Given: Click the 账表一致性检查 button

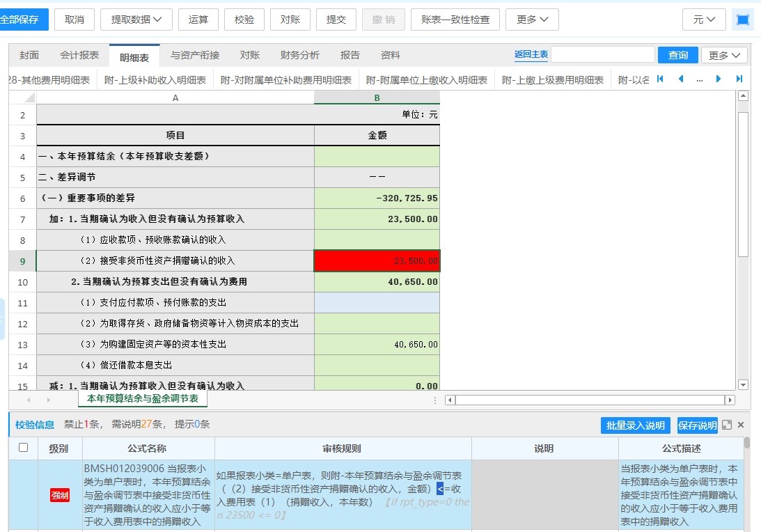Looking at the screenshot, I should [x=455, y=19].
